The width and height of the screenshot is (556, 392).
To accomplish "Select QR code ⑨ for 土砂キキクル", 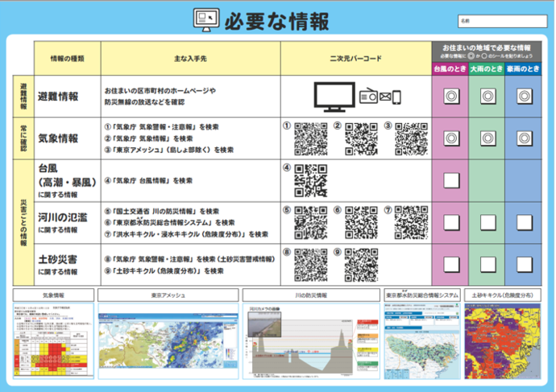I will (361, 263).
